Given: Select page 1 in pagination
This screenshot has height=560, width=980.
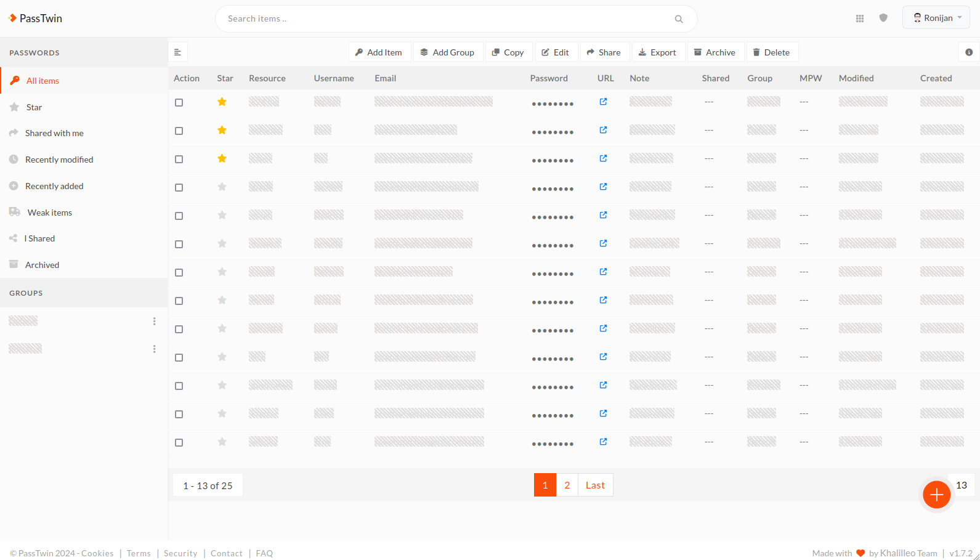Looking at the screenshot, I should 545,485.
